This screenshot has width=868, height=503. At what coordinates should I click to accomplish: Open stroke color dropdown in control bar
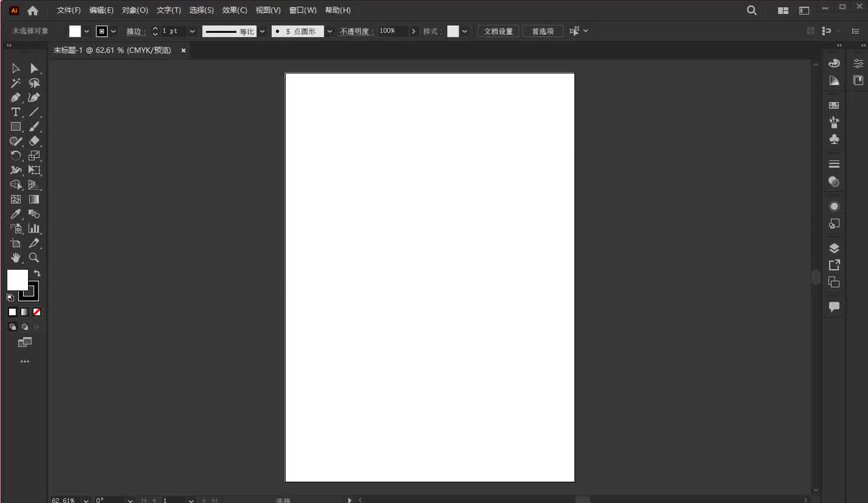[113, 31]
